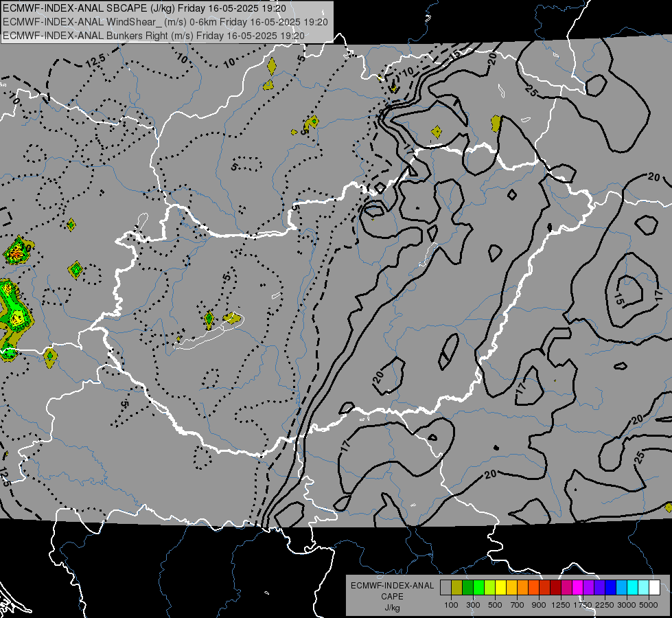Select the orange-red legend swatch
Image resolution: width=672 pixels, height=618 pixels.
533,588
